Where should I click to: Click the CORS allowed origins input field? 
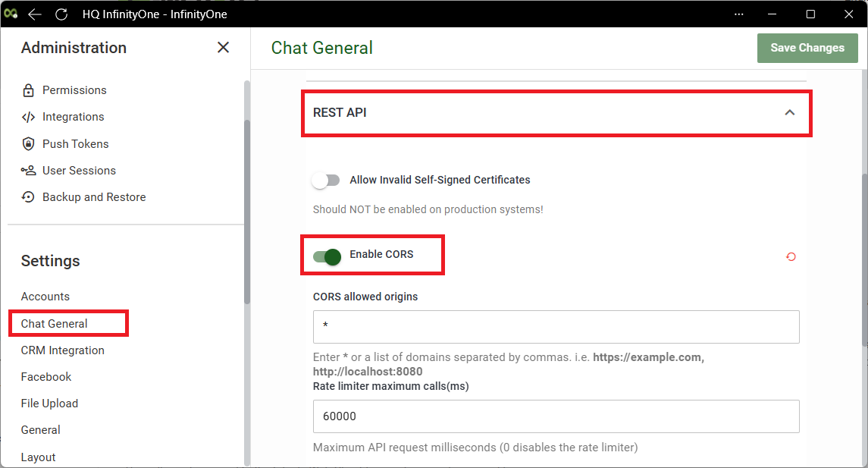pos(556,327)
